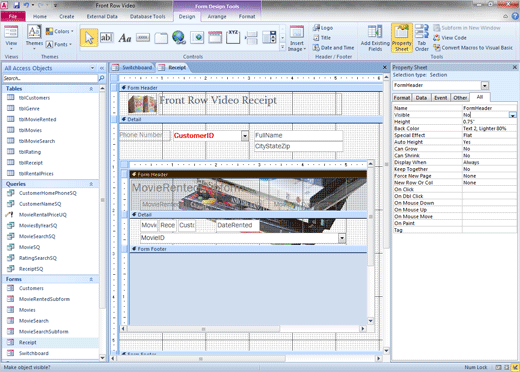Click the navigation pane Search box

50,78
